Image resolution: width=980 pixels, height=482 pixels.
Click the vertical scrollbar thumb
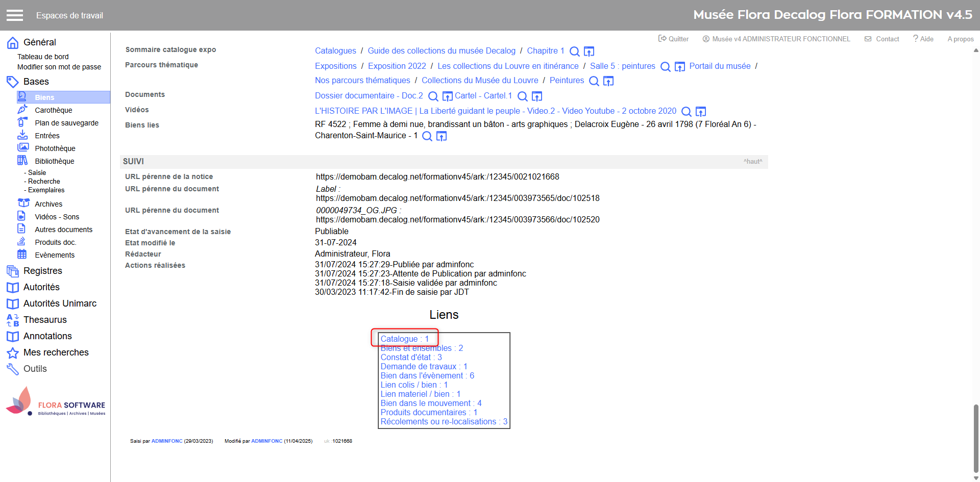point(976,439)
